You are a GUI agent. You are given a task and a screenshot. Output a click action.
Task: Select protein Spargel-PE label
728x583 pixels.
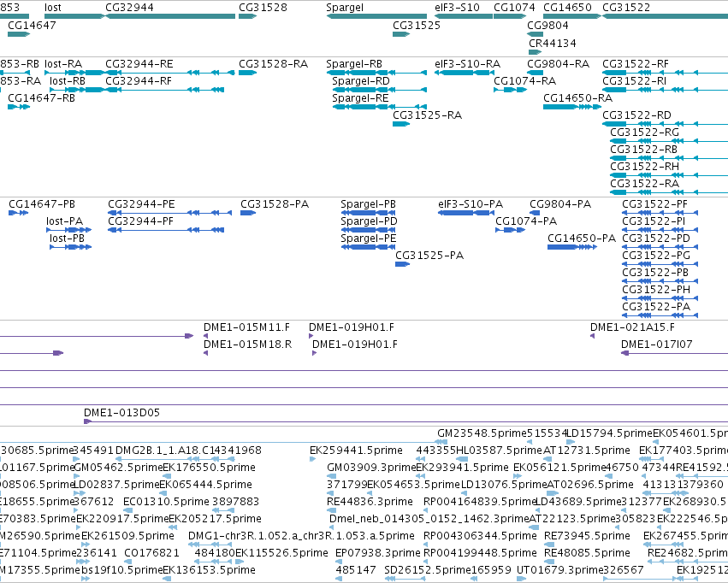pos(369,238)
